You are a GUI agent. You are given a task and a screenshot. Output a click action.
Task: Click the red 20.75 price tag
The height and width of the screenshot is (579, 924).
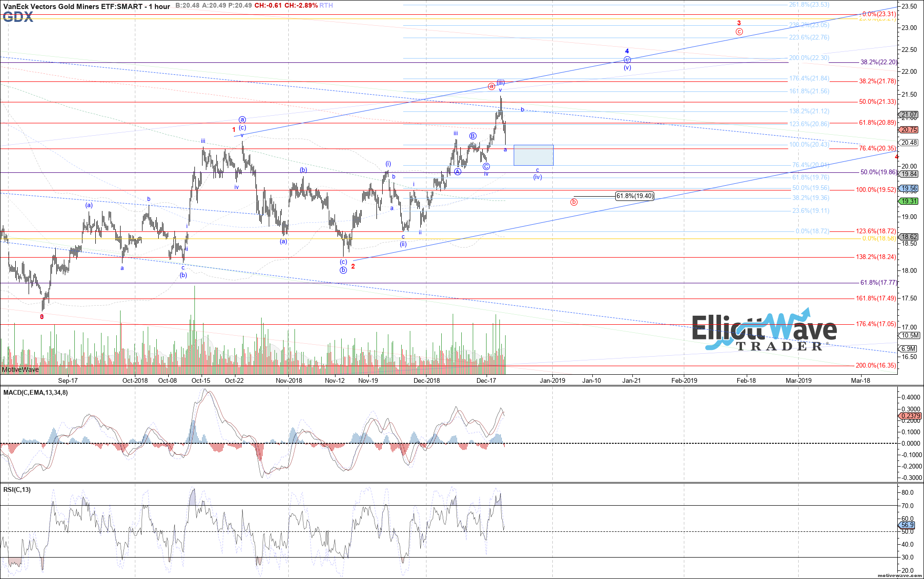tap(908, 130)
